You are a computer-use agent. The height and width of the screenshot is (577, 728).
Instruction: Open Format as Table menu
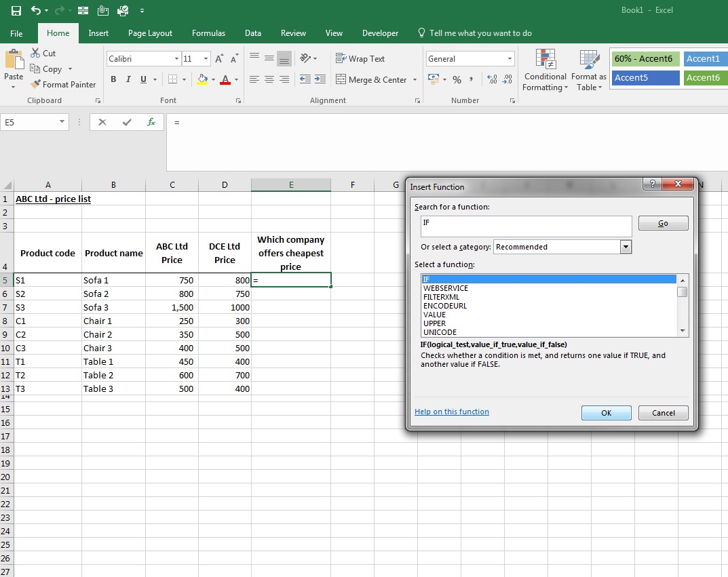pos(589,70)
